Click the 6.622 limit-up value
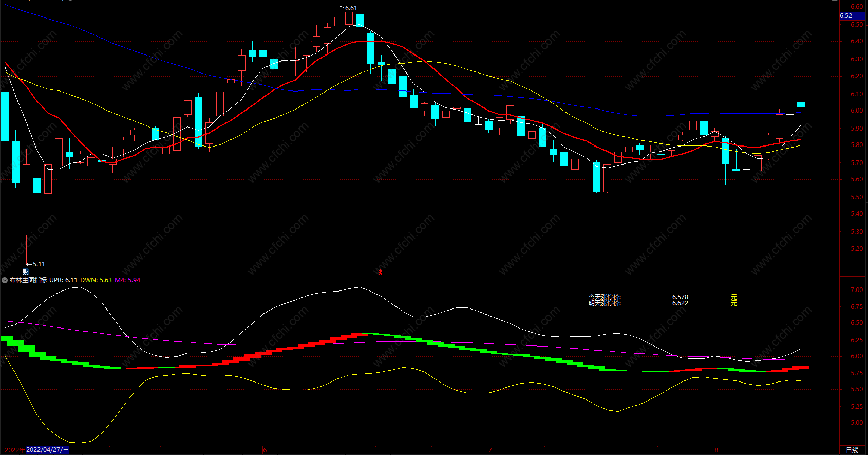 [680, 303]
